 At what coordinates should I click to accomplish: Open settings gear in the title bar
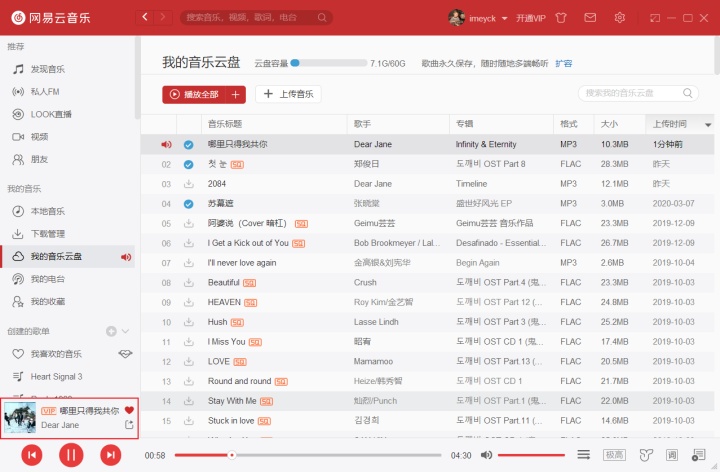(619, 18)
